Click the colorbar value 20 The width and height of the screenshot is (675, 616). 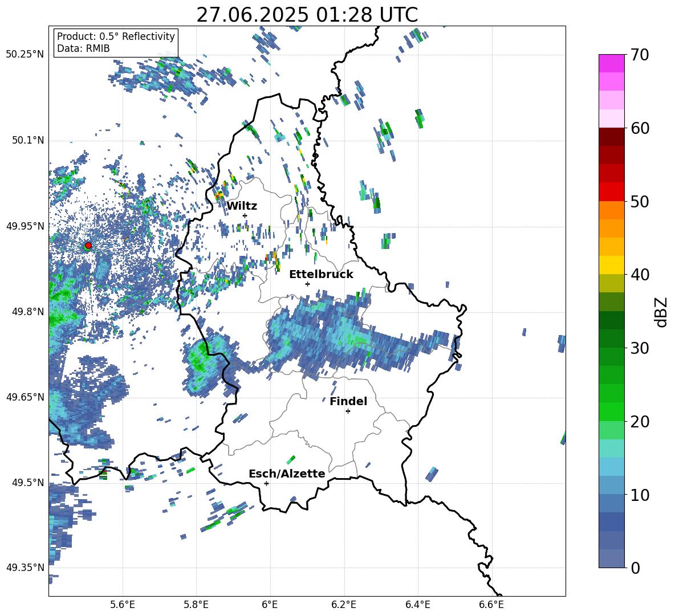[640, 421]
